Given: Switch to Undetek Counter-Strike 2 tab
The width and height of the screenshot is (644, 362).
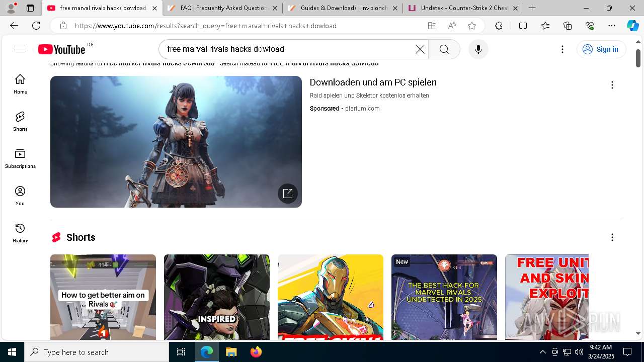Looking at the screenshot, I should click(x=464, y=8).
